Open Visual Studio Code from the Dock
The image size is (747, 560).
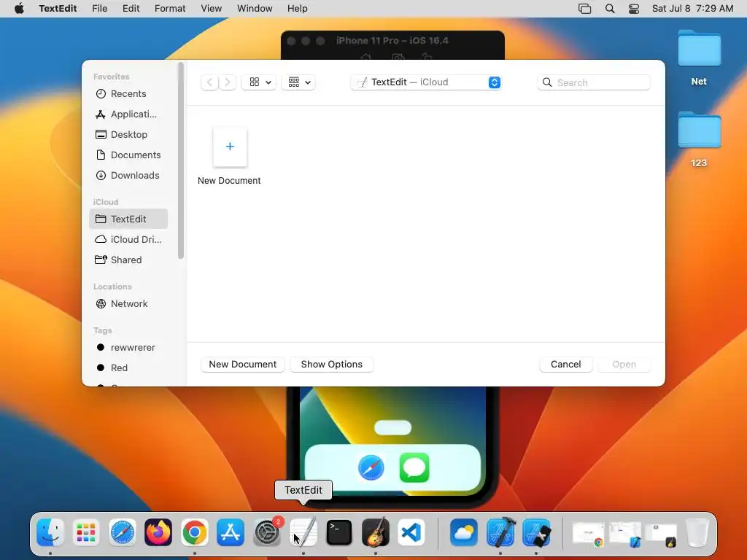(x=411, y=532)
